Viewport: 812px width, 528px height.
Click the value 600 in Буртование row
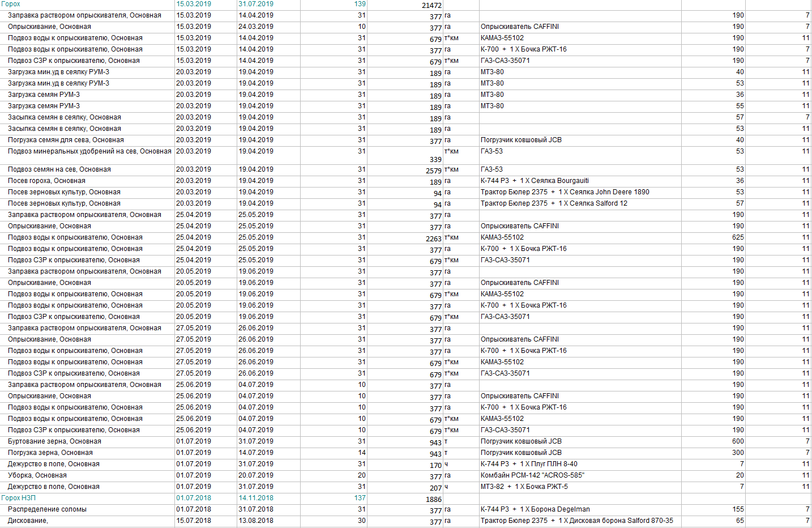coord(738,441)
